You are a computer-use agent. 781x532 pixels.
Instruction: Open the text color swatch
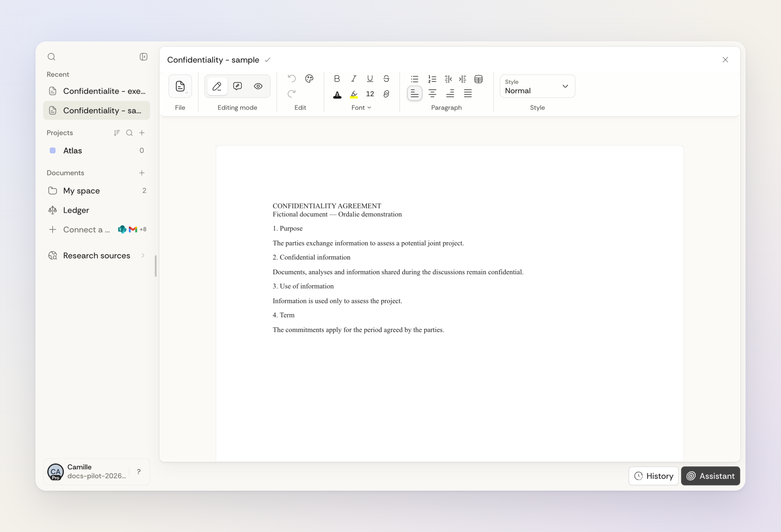pos(337,94)
